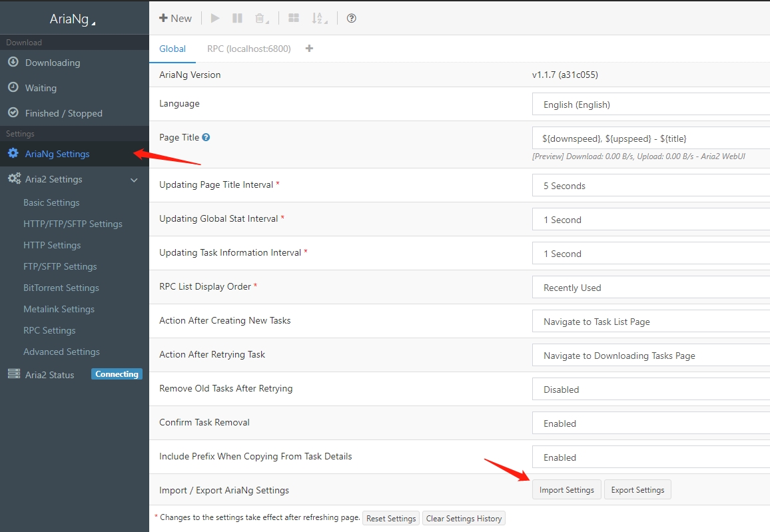Open Updating Page Title Interval dropdown

click(651, 186)
